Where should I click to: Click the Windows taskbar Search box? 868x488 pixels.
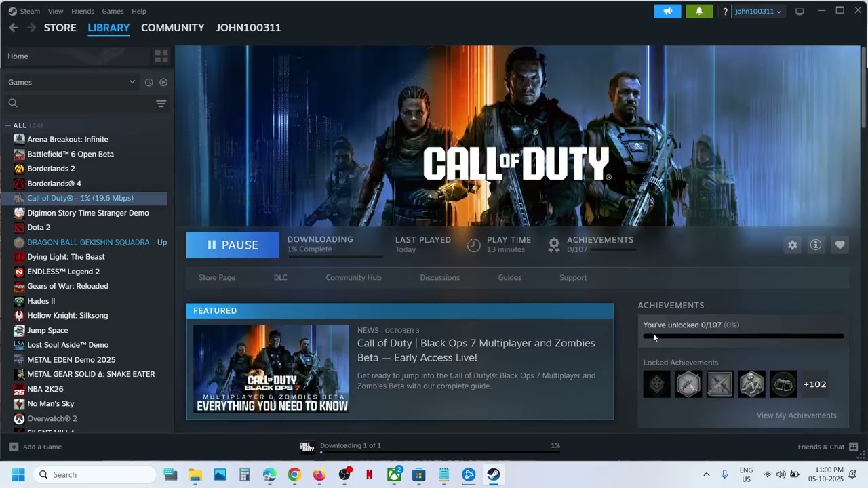coord(96,474)
